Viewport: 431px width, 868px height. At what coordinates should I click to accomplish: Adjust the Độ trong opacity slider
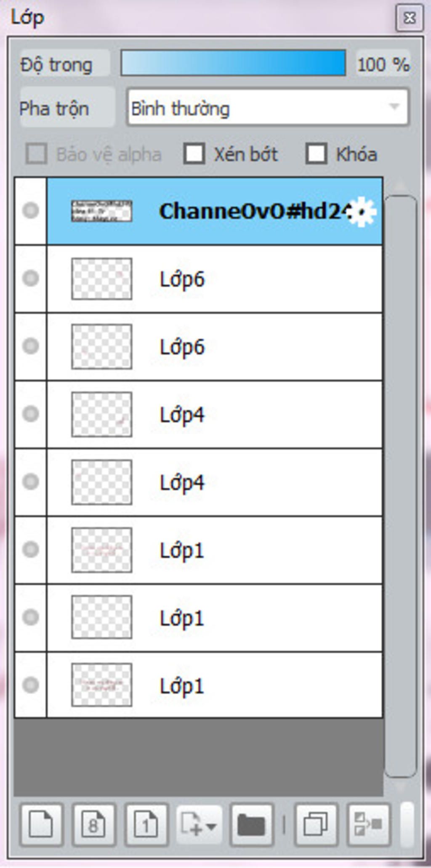click(x=234, y=63)
